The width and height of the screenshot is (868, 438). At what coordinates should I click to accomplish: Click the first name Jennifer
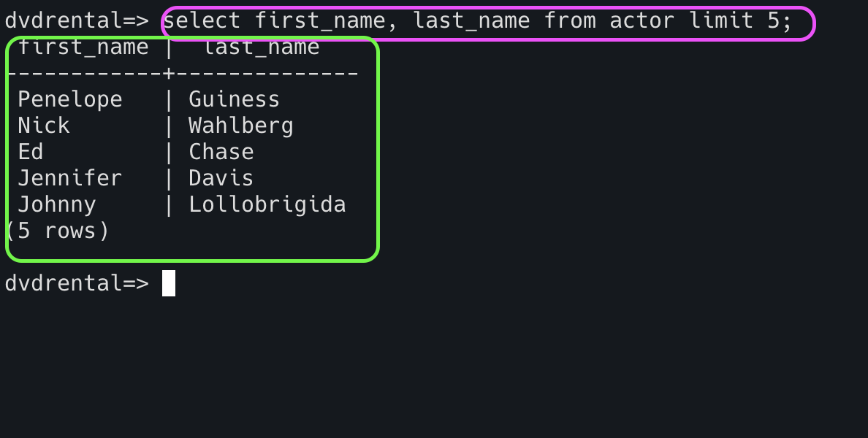[x=70, y=179]
